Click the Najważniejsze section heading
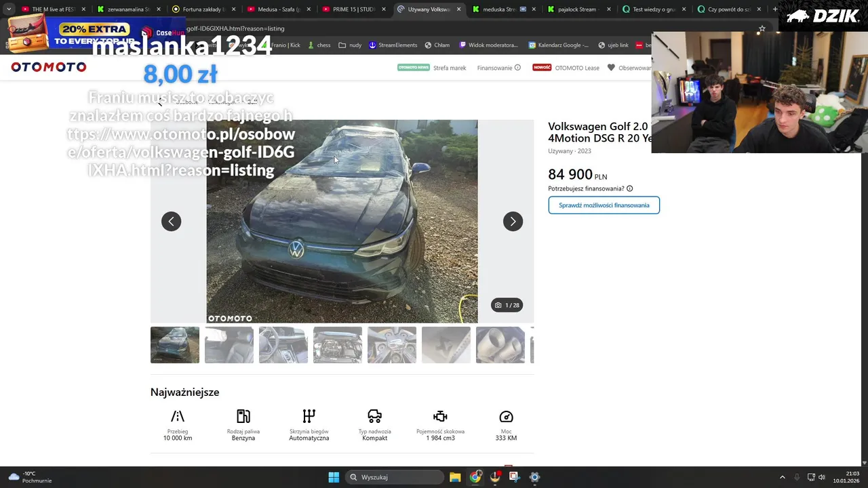Screen dimensions: 868x488 coord(184,392)
